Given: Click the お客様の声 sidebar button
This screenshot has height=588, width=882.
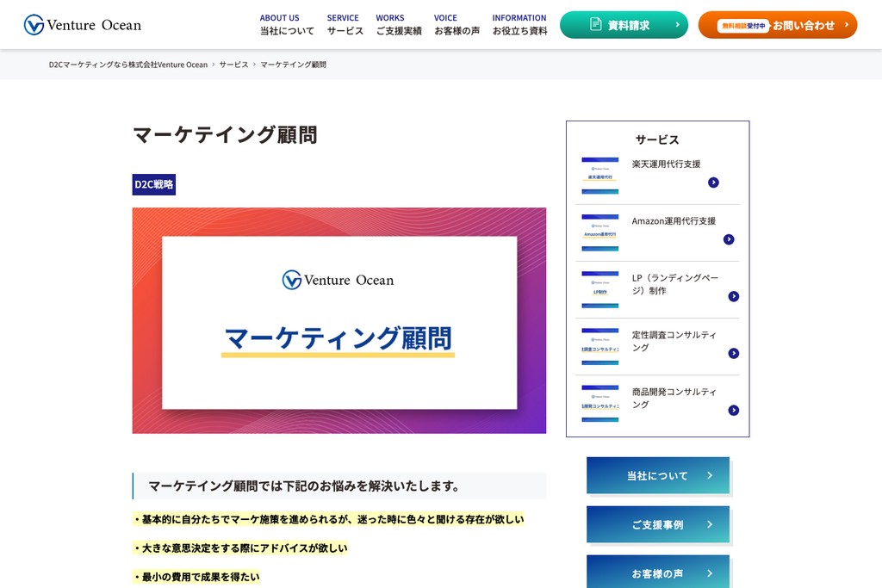Looking at the screenshot, I should 658,572.
